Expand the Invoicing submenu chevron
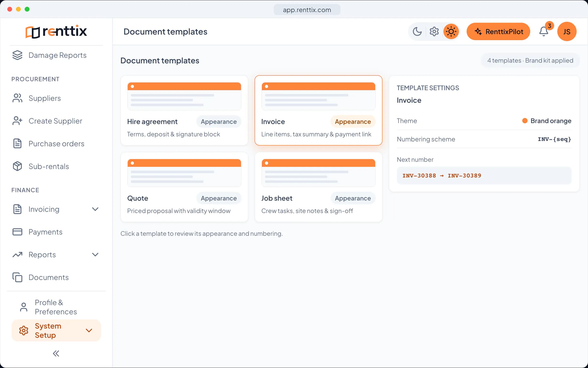 (95, 209)
